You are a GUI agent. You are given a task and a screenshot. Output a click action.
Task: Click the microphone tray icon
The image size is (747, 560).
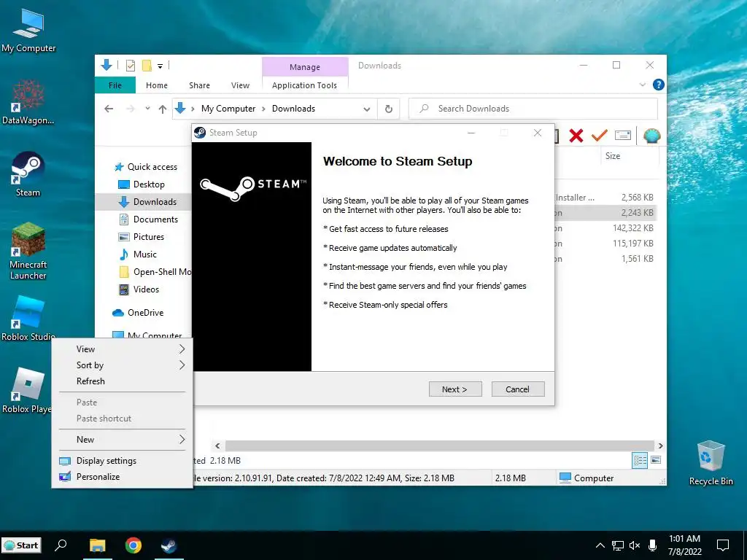pyautogui.click(x=653, y=545)
